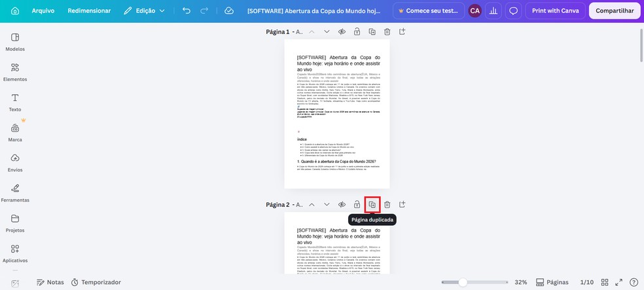
Task: Go to Canva home icon
Action: point(15,11)
